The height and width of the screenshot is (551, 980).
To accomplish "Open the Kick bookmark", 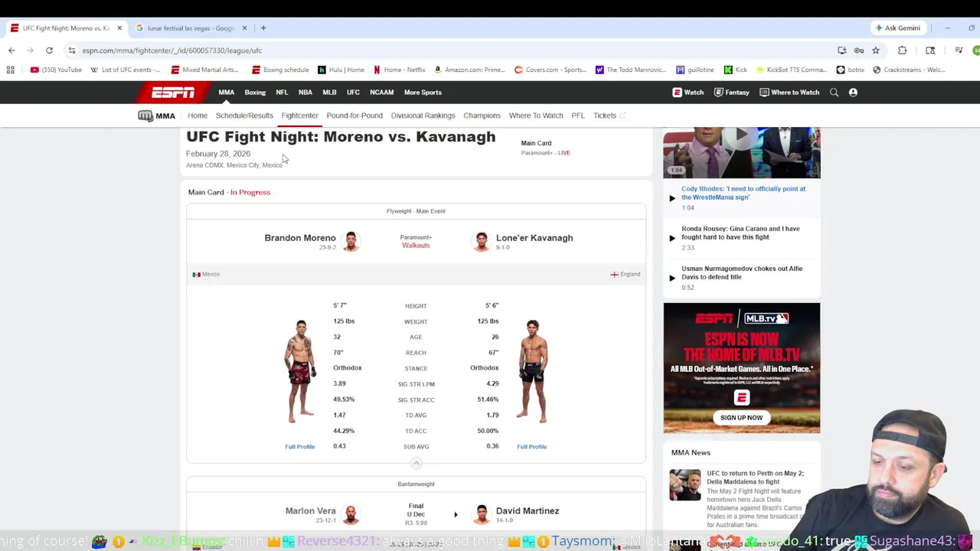I will [735, 70].
